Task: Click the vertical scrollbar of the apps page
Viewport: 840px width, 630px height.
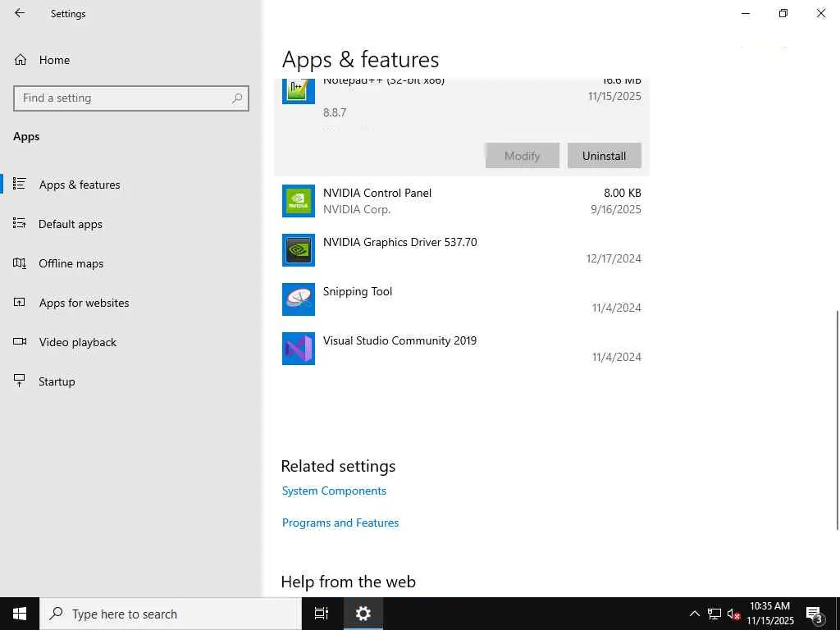Action: pyautogui.click(x=837, y=421)
